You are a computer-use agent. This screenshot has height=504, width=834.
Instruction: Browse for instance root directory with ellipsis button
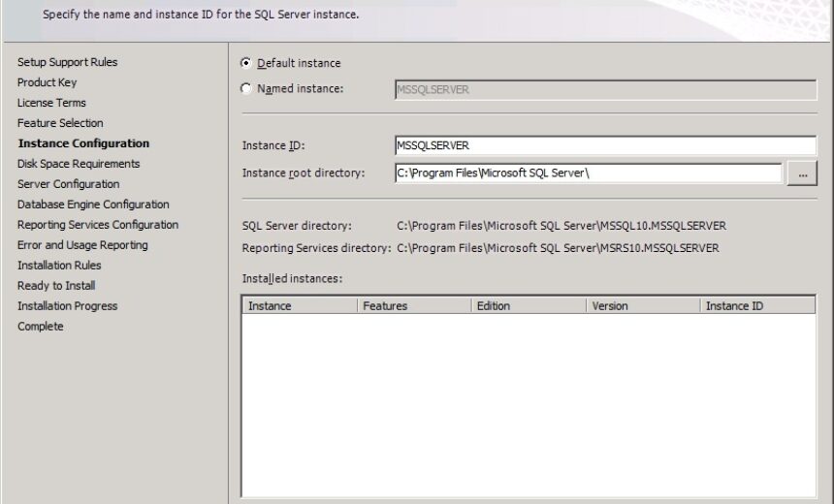tap(802, 173)
